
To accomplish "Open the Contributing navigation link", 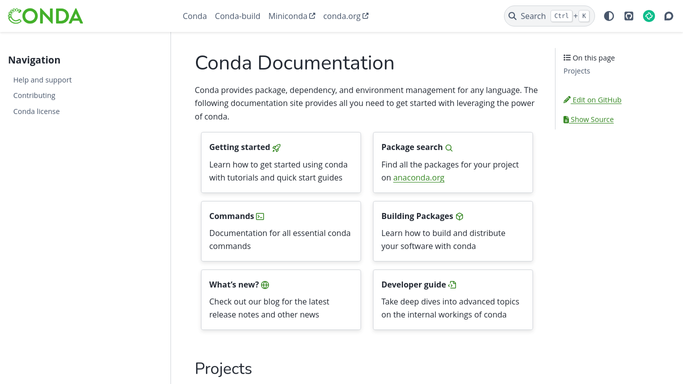I will 34,95.
